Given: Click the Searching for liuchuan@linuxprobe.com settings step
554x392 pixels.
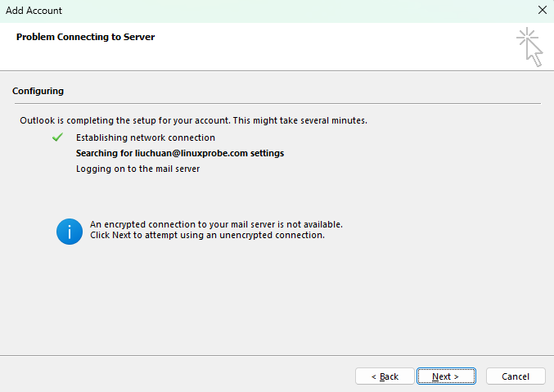Looking at the screenshot, I should pos(180,153).
